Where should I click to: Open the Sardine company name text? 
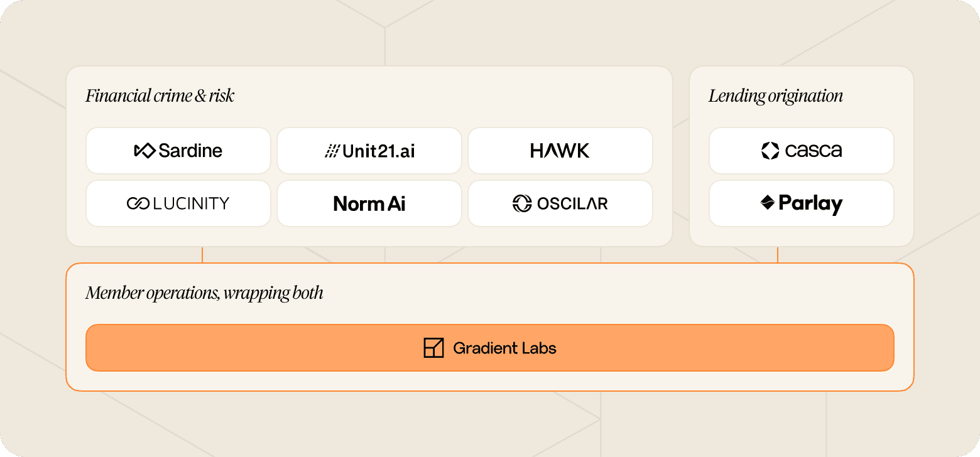190,151
